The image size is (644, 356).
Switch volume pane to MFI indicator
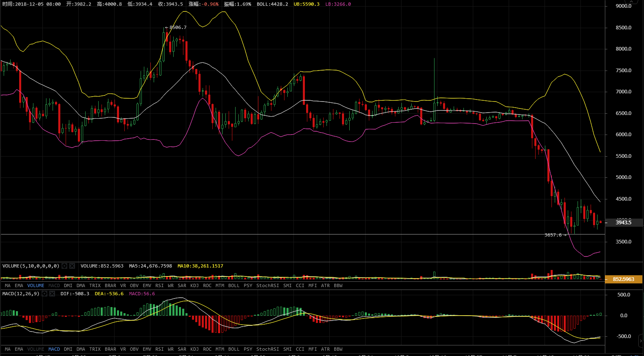point(313,285)
